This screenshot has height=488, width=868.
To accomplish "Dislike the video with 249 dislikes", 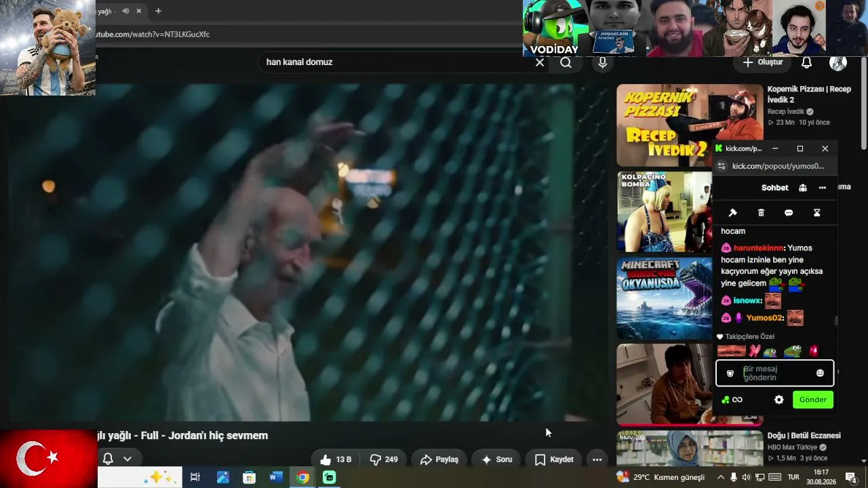I will coord(384,460).
